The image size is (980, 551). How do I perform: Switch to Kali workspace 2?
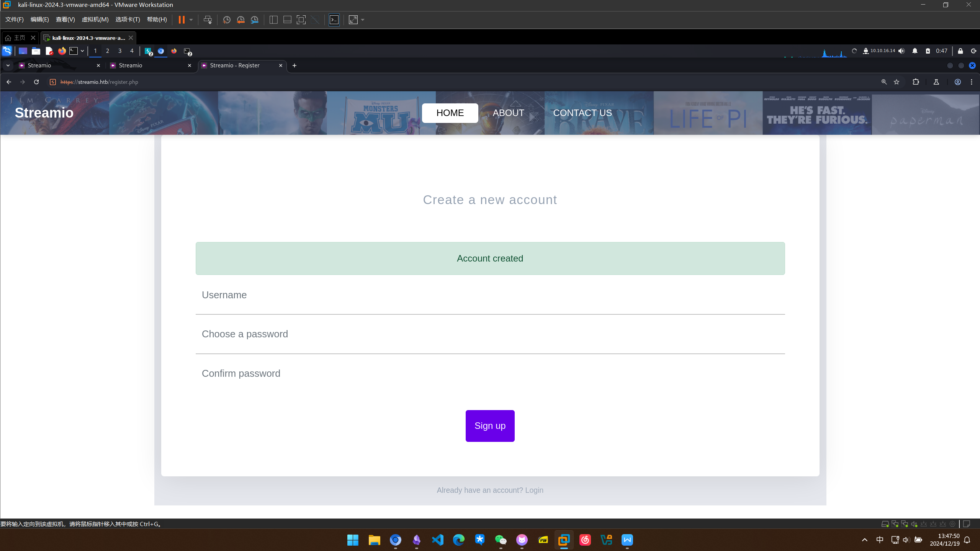point(108,51)
